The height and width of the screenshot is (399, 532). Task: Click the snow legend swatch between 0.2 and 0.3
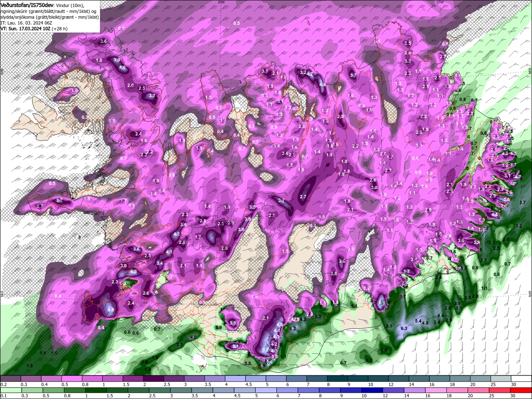pyautogui.click(x=10, y=379)
